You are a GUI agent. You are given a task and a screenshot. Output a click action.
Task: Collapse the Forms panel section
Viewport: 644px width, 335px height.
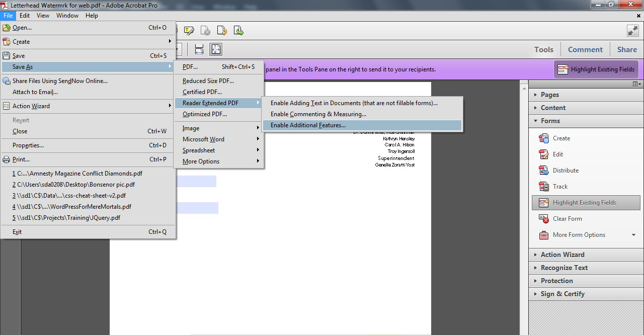pos(586,121)
